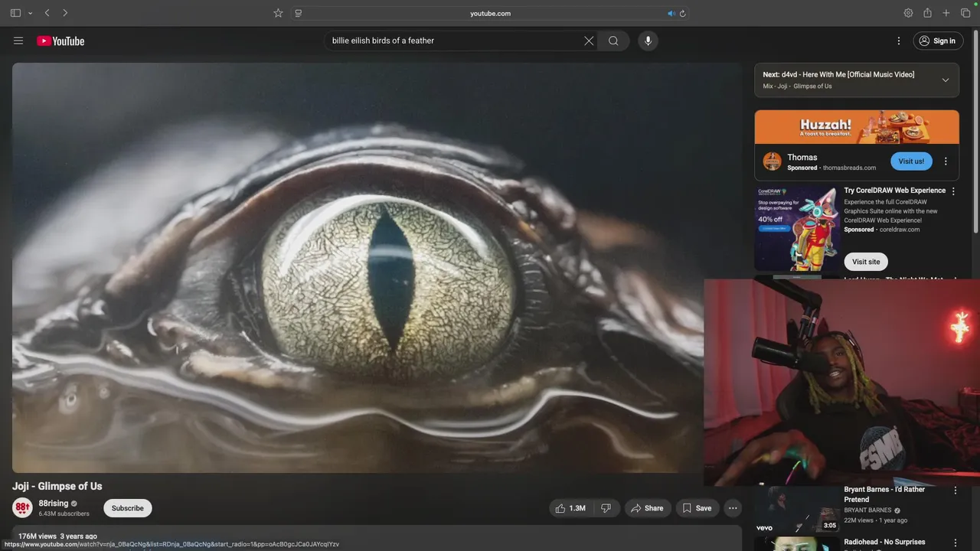The image size is (980, 551).
Task: Reload the page in Safari
Action: [x=682, y=13]
